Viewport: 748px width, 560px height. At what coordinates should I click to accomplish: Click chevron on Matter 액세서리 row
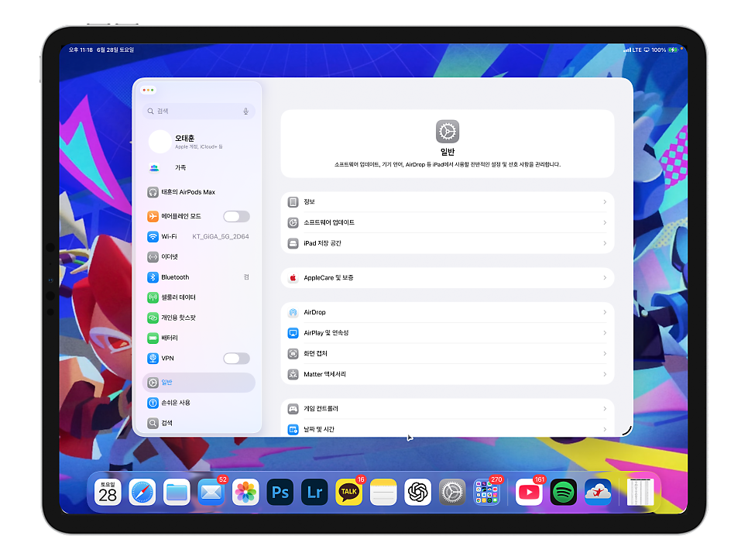click(x=605, y=374)
